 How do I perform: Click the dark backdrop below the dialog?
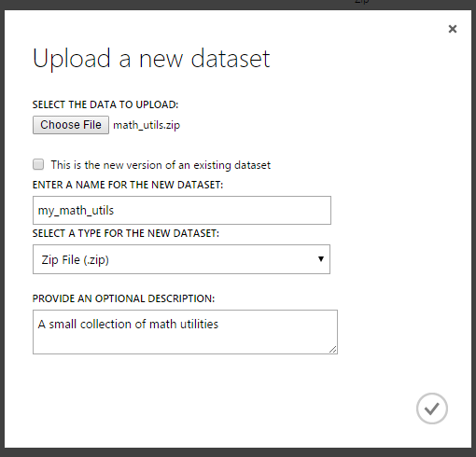point(238,452)
